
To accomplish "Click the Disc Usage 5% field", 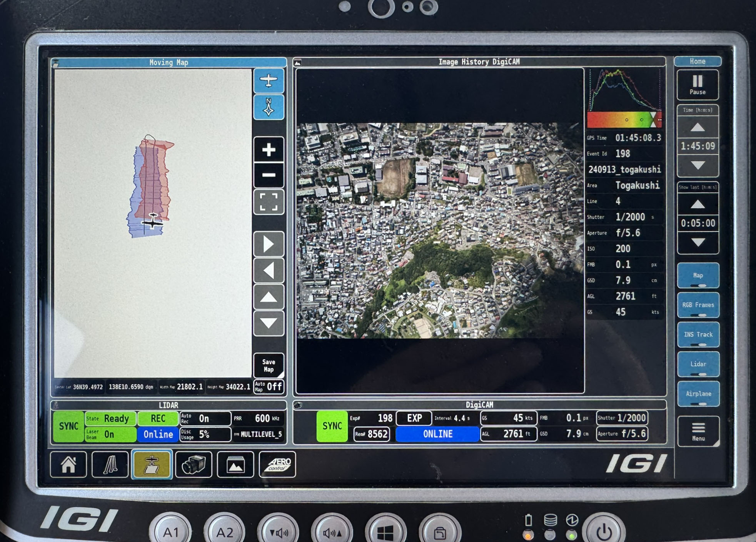I will pos(205,435).
